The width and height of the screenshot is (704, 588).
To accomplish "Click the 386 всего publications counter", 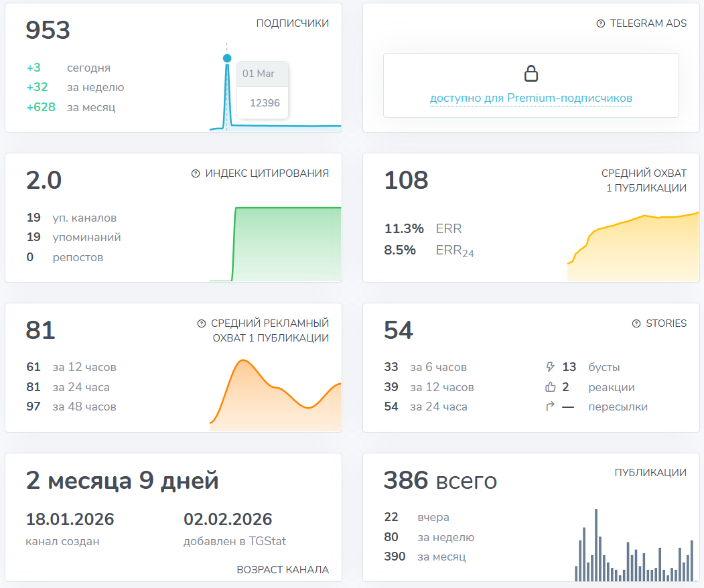I will click(439, 480).
